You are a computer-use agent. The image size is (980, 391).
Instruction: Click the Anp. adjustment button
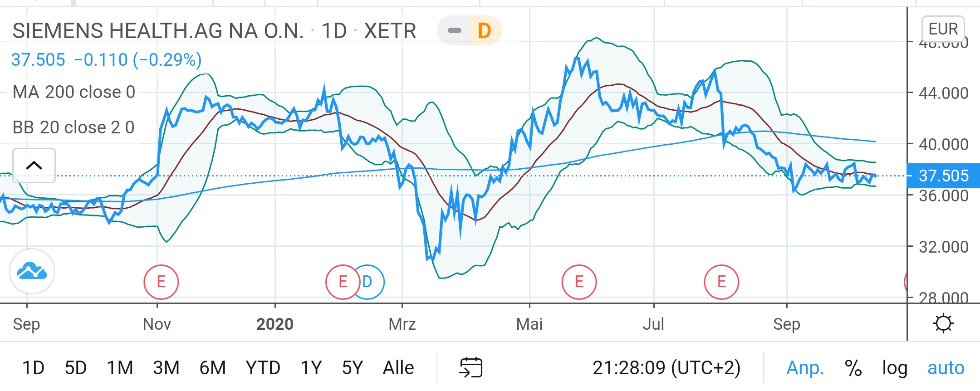click(x=805, y=368)
